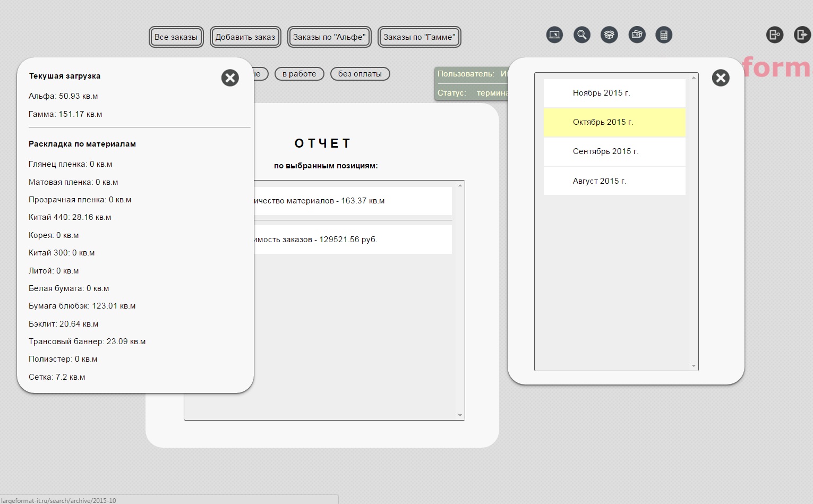The width and height of the screenshot is (813, 504).
Task: Open the laptop screen icon in the toolbar
Action: [x=554, y=35]
